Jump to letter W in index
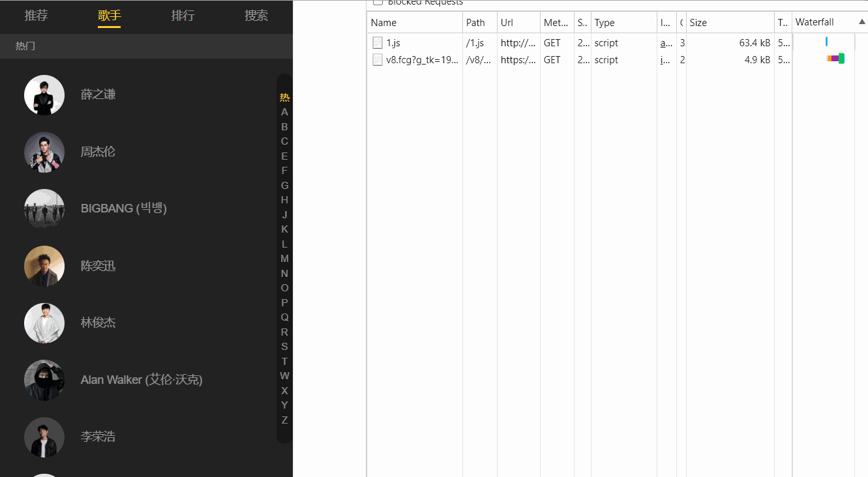 [x=284, y=376]
